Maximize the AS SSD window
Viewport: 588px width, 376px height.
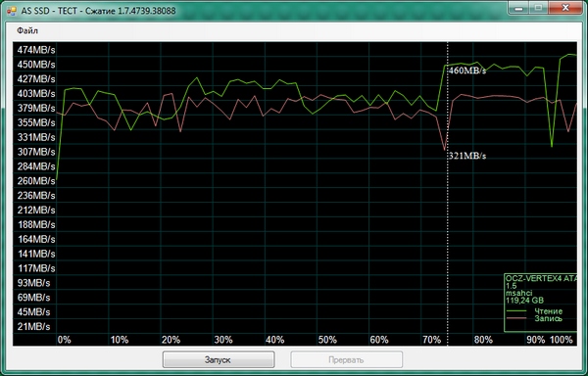[x=539, y=8]
